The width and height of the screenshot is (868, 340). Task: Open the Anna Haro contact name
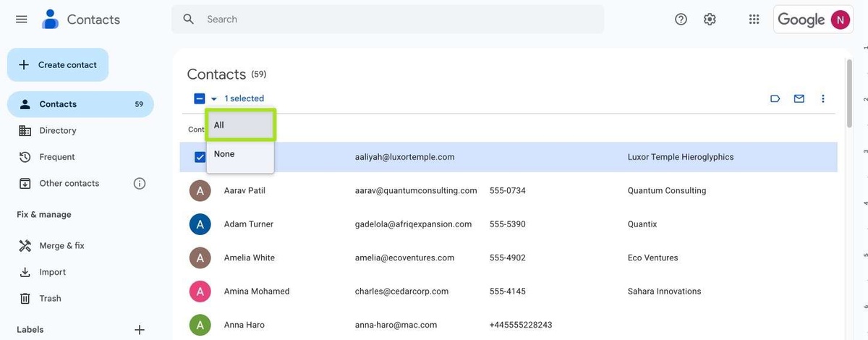(244, 325)
